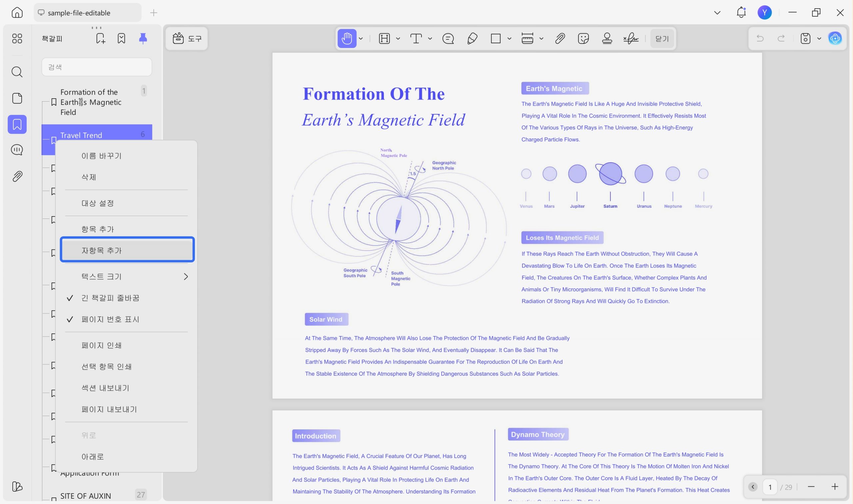The height and width of the screenshot is (504, 853).
Task: Open the stamp annotation tool
Action: click(x=607, y=38)
